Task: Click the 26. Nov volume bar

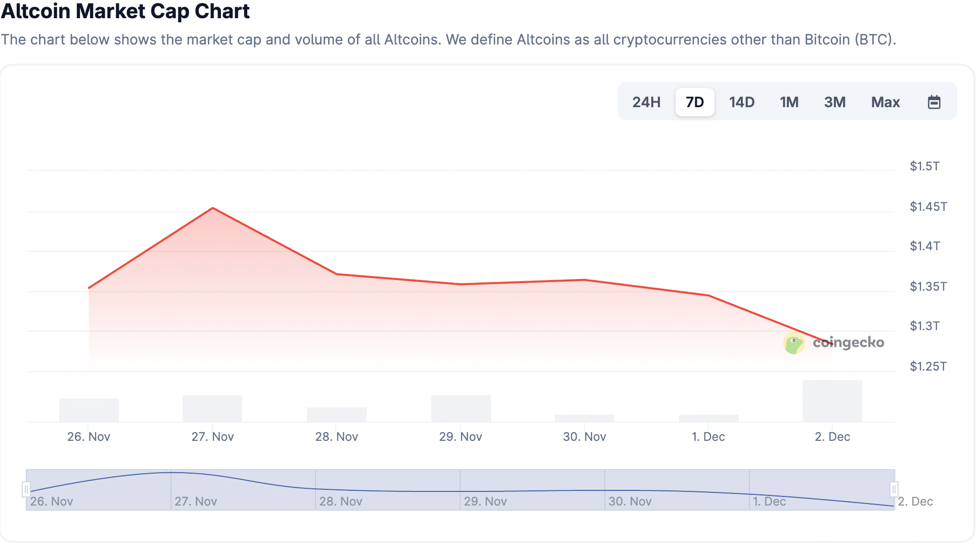Action: click(89, 410)
